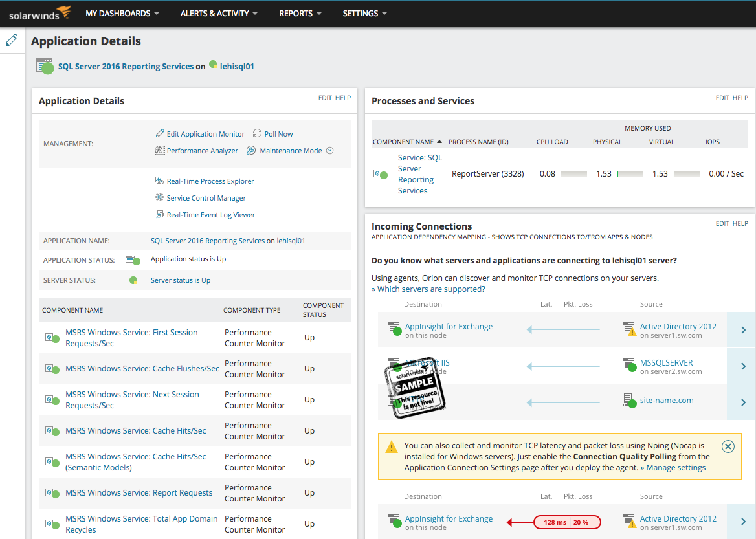Expand the Active Directory 2012 connection row chevron

pyautogui.click(x=743, y=330)
